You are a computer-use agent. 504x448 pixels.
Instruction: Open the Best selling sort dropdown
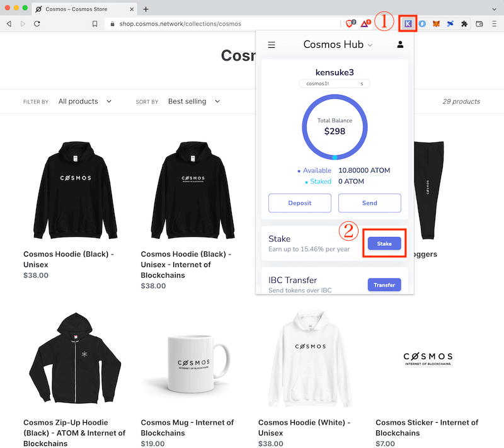(x=194, y=101)
